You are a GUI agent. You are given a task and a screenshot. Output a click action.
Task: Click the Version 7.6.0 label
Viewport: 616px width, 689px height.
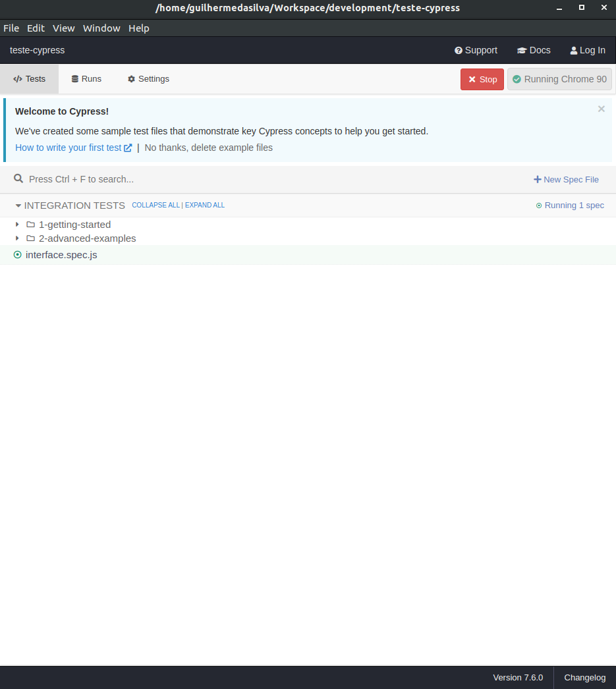click(518, 678)
